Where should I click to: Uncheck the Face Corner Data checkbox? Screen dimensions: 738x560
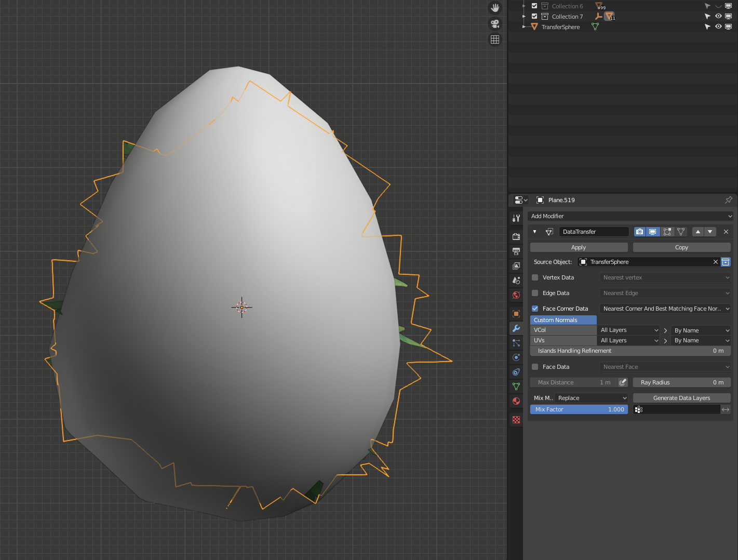tap(535, 309)
